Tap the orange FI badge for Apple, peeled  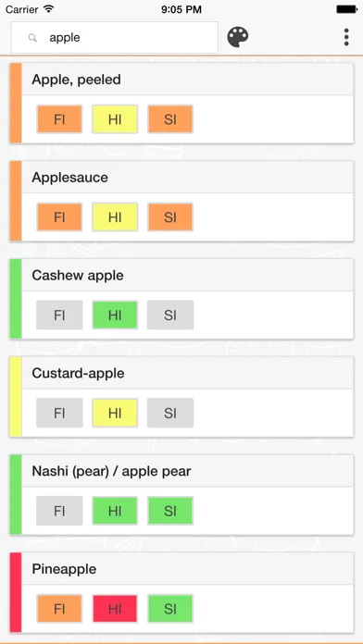point(59,119)
